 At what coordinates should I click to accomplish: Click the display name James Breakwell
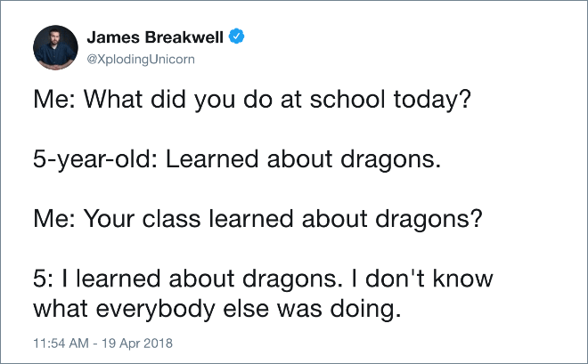155,37
